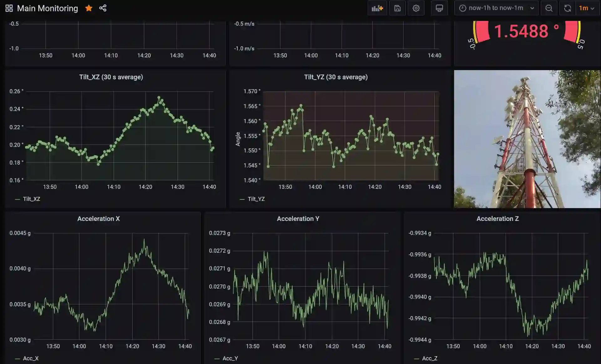
Task: Open Tilt_XZ panel title menu
Action: (111, 77)
